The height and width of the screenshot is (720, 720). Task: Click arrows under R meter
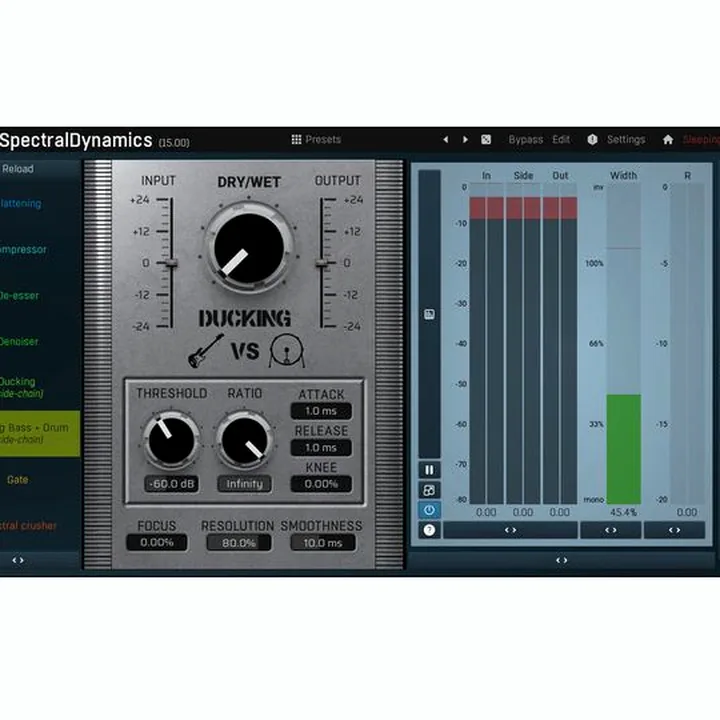pyautogui.click(x=674, y=530)
